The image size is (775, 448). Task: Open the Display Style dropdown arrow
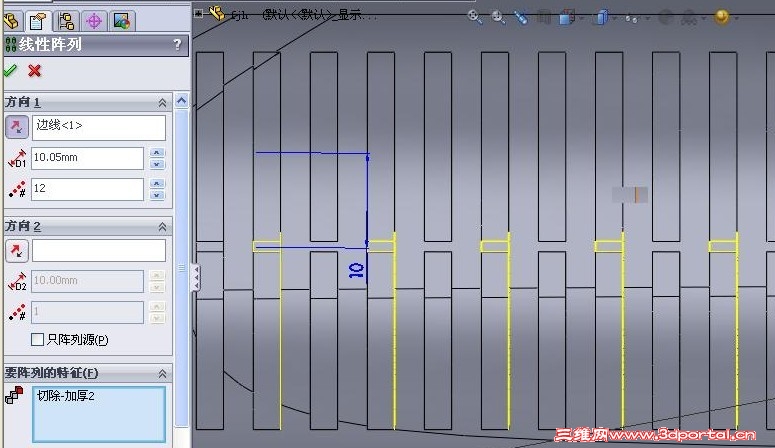pos(614,19)
